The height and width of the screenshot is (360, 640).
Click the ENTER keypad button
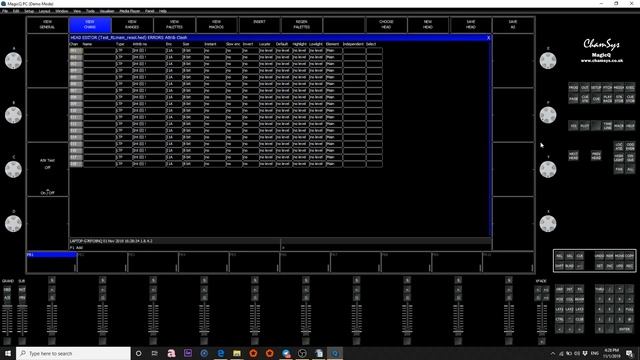point(624,329)
